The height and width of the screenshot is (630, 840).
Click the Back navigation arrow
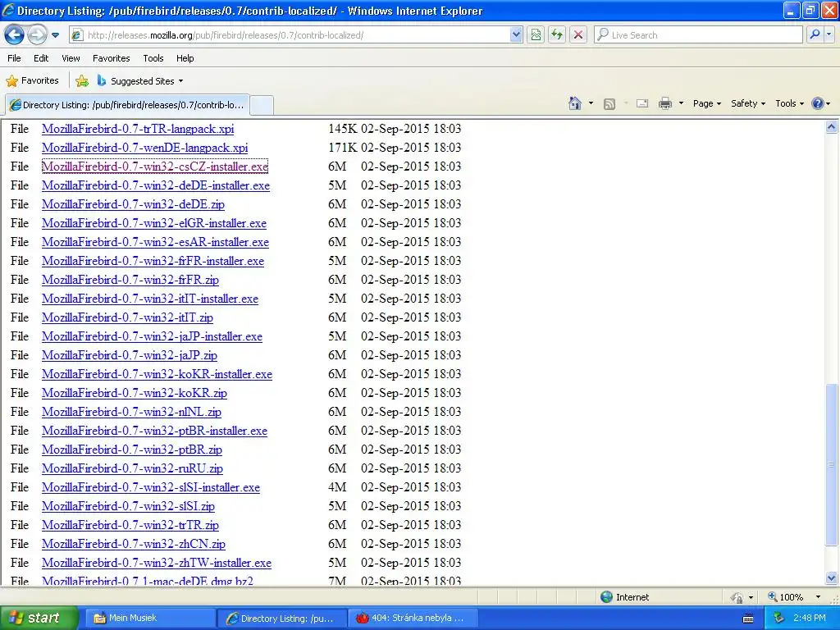[14, 35]
